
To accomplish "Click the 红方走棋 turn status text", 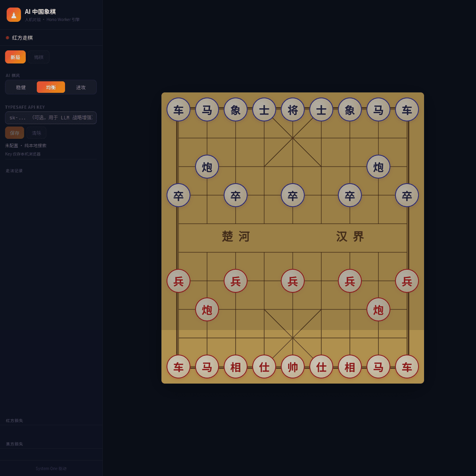I will [23, 38].
